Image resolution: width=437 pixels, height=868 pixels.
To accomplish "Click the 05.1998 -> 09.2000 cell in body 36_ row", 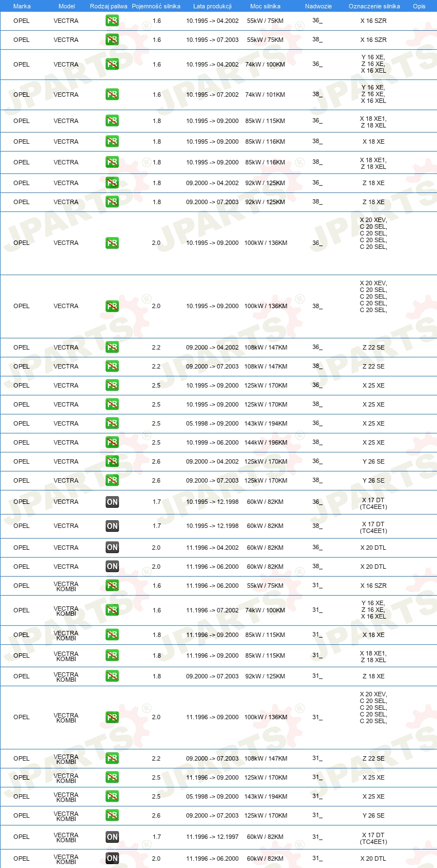I will tap(212, 424).
